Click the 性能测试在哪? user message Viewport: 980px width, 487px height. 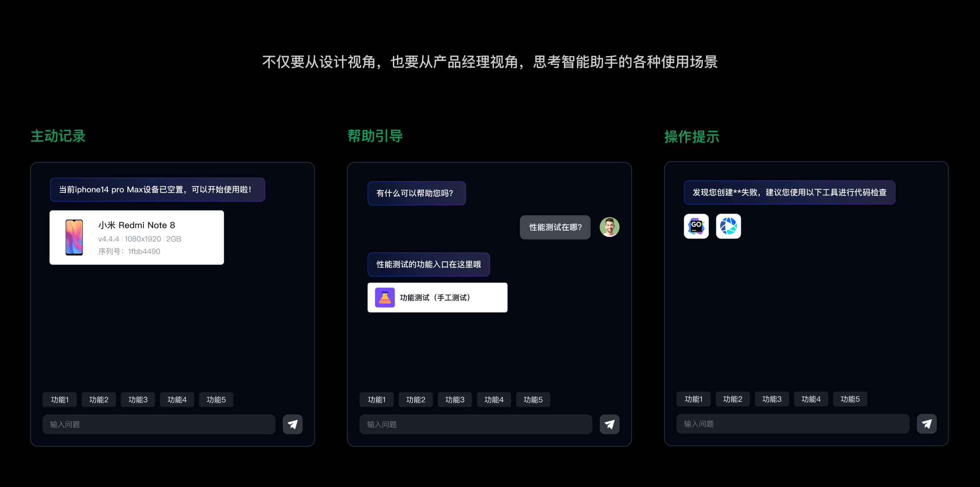pos(555,227)
